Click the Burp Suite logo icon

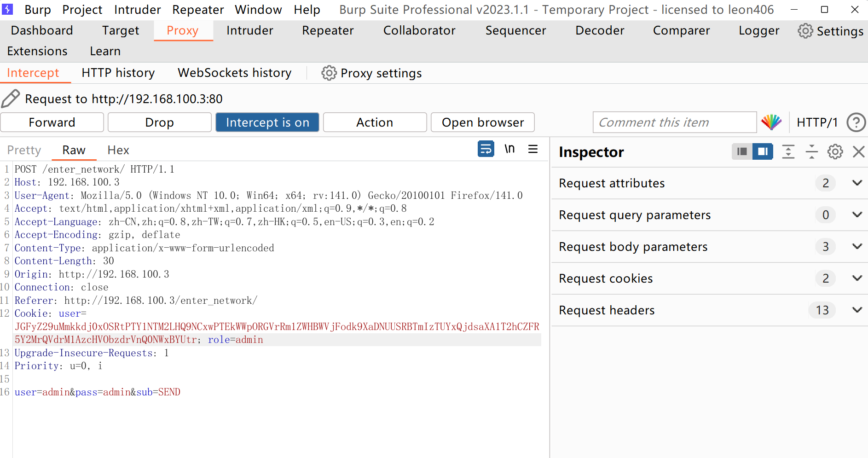pos(7,9)
